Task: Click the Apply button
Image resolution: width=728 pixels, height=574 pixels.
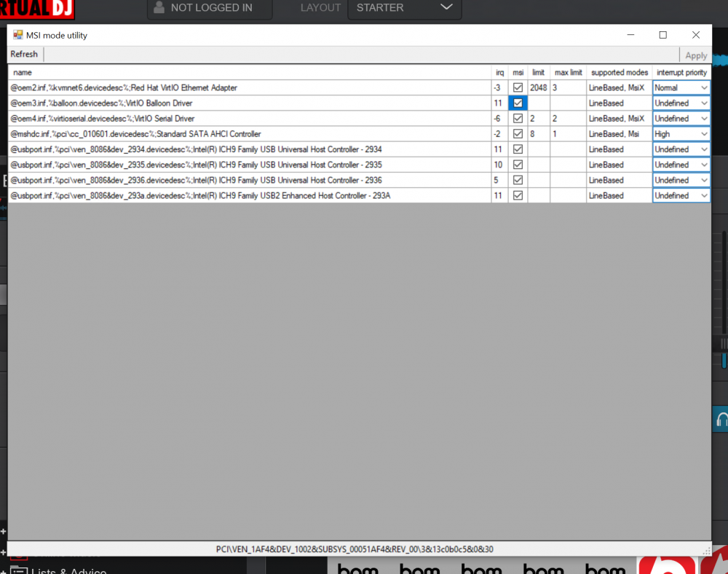Action: coord(695,55)
